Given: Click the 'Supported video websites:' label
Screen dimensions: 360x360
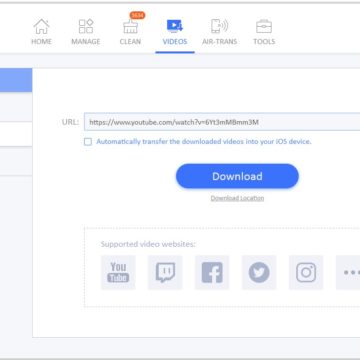Looking at the screenshot, I should pyautogui.click(x=148, y=244).
